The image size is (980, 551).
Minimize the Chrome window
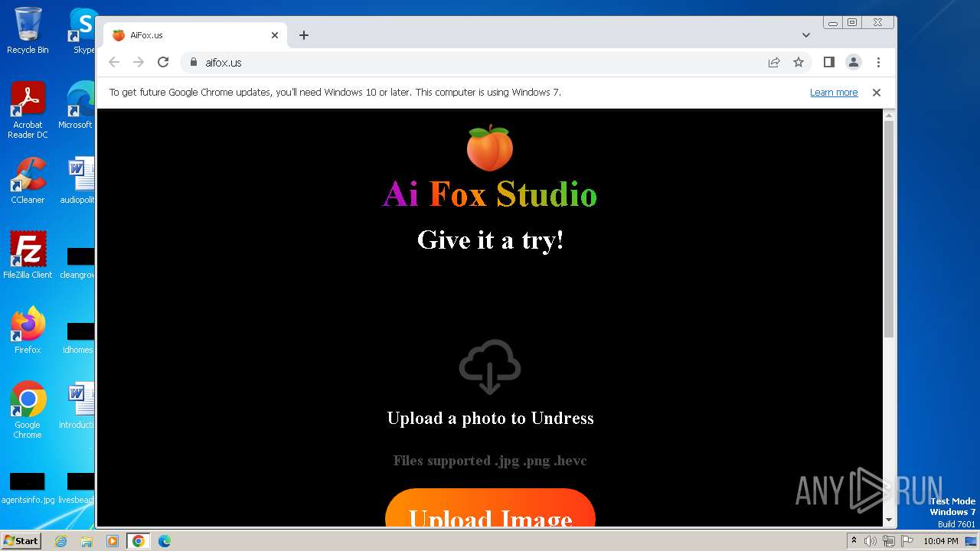pos(833,23)
